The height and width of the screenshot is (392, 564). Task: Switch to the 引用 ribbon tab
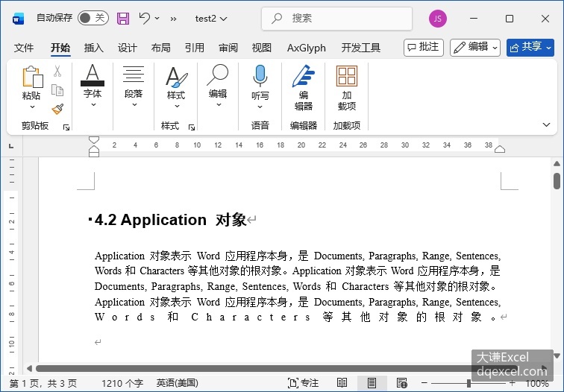pos(195,48)
